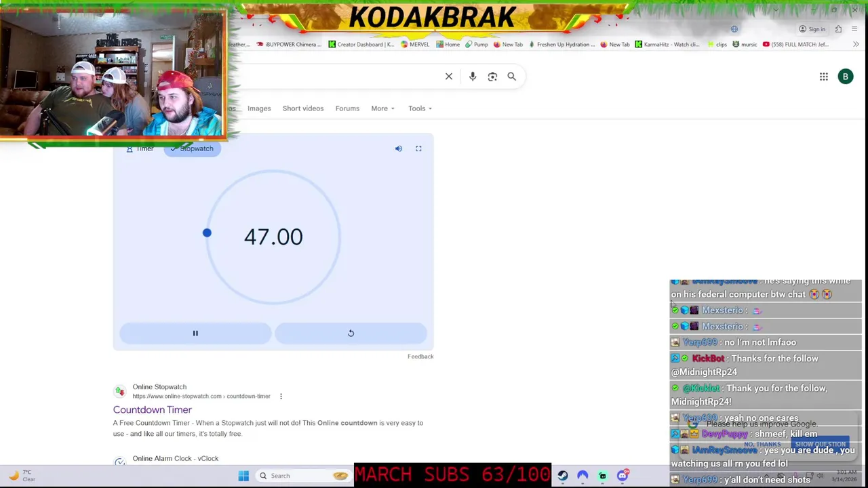Expand the More search filters dropdown
Viewport: 868px width, 488px height.
(382, 108)
